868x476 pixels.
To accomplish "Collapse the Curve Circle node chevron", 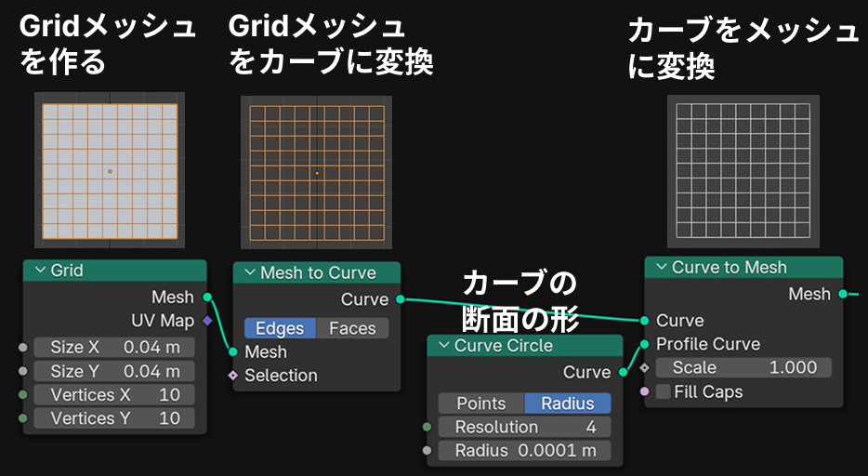I will click(x=442, y=346).
